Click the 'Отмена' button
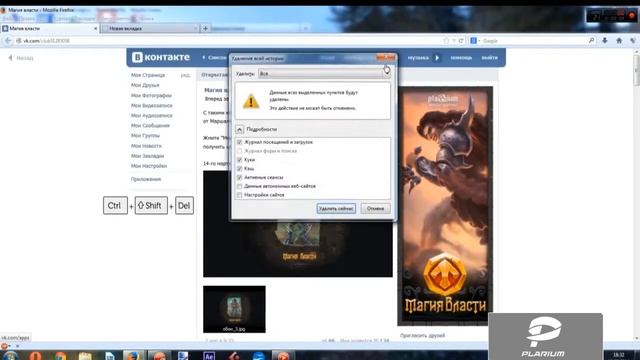 (375, 209)
